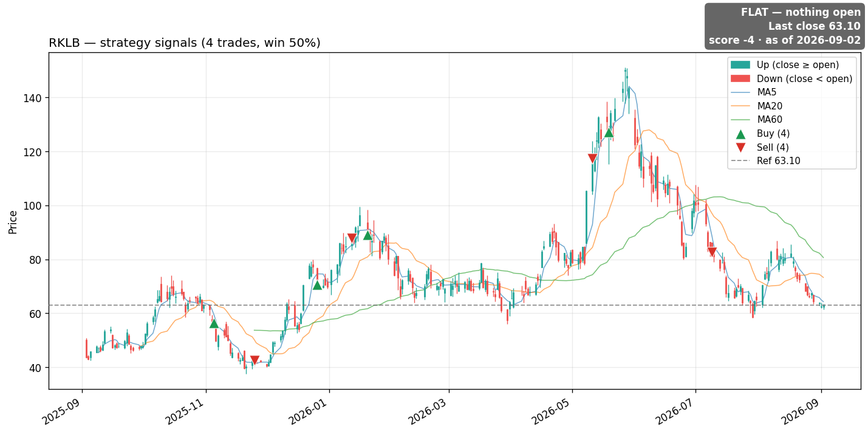The height and width of the screenshot is (434, 868).
Task: Click the 'Last close 63.10' status line
Action: tap(815, 26)
